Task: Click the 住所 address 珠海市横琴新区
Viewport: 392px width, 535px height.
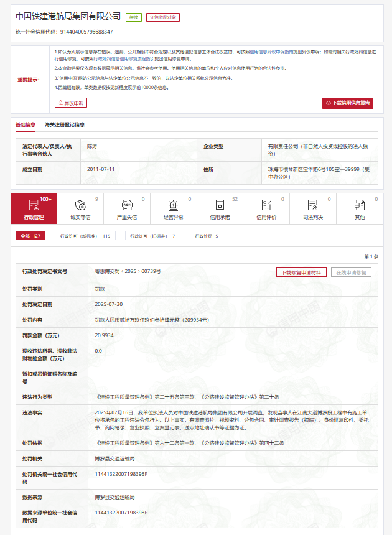Action: [319, 173]
